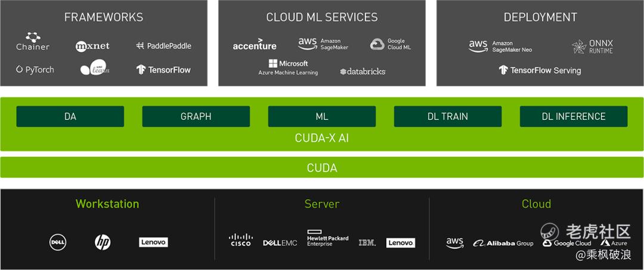Viewport: 644px width, 270px height.
Task: Select the DL INFERENCE box
Action: [x=574, y=117]
